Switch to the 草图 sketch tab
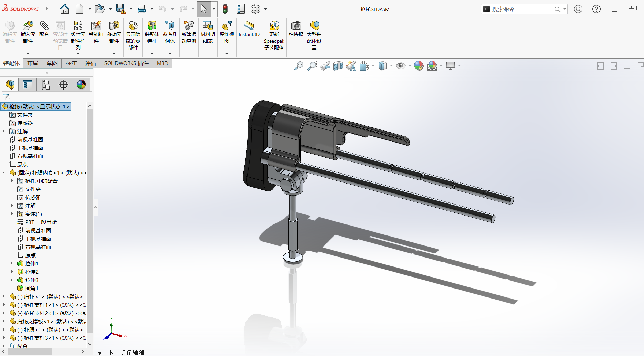 tap(52, 63)
